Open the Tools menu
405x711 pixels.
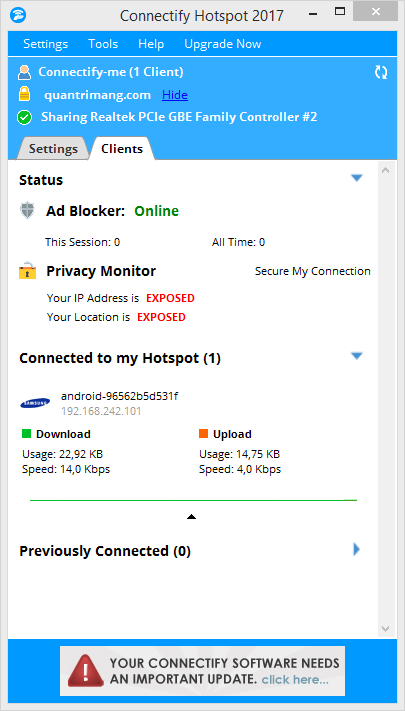[103, 44]
